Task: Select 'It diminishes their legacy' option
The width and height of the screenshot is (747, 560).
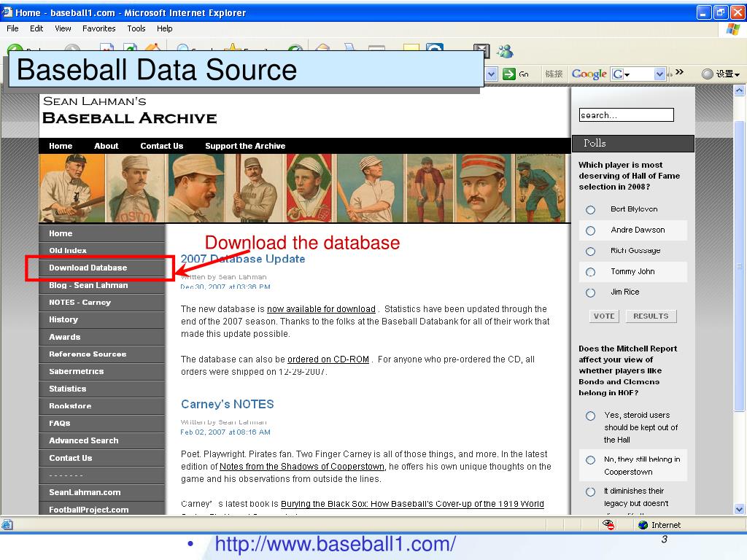Action: click(590, 491)
